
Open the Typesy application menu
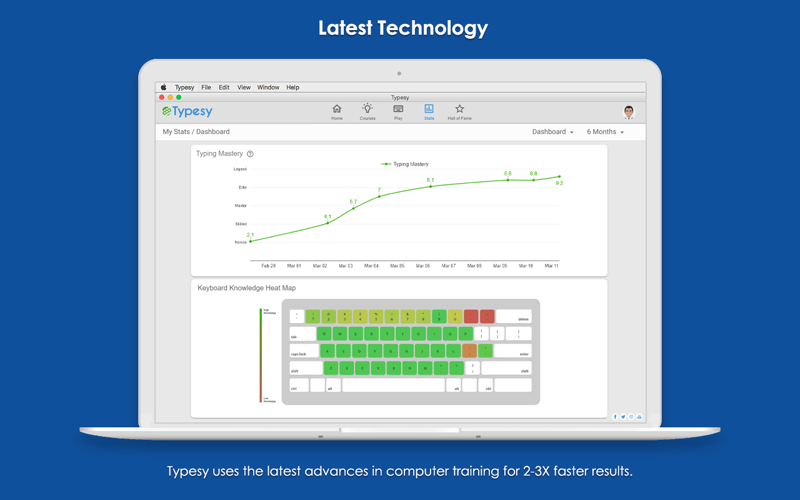point(184,87)
